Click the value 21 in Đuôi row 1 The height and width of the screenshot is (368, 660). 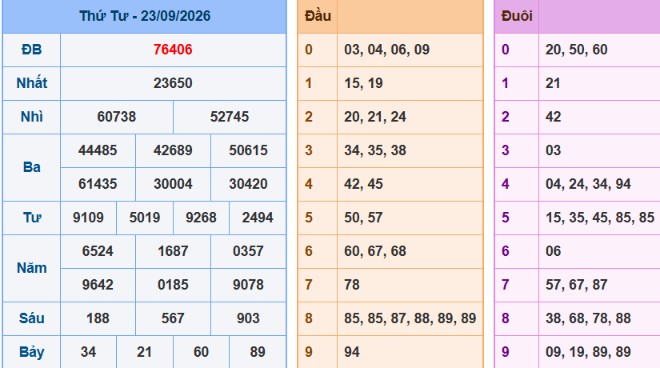553,83
